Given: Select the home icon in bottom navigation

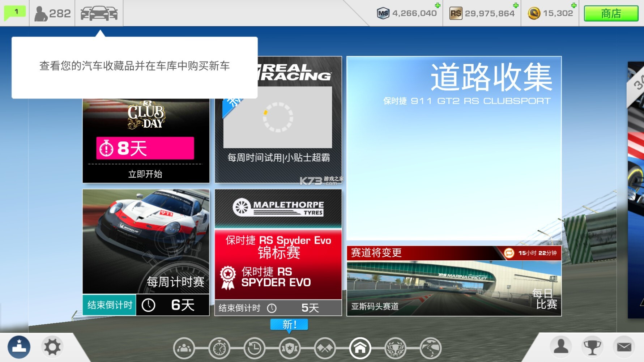Looking at the screenshot, I should point(359,348).
